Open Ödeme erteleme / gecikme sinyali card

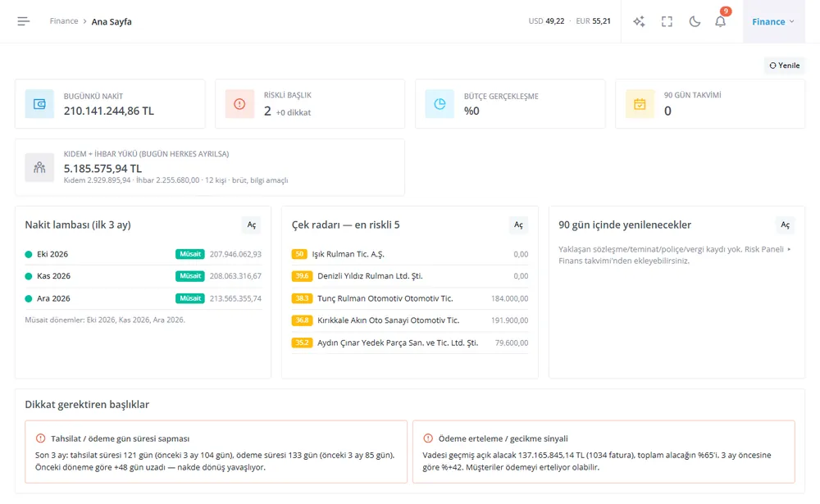click(x=604, y=452)
